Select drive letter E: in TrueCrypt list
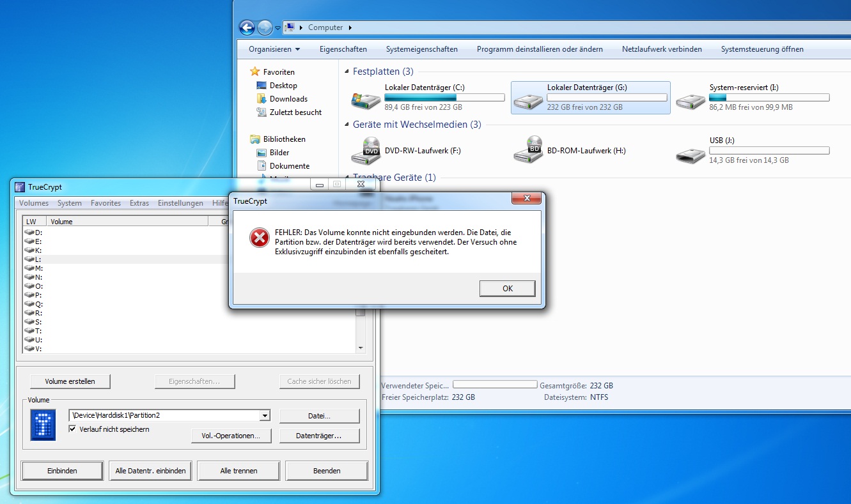851x504 pixels. [x=33, y=241]
